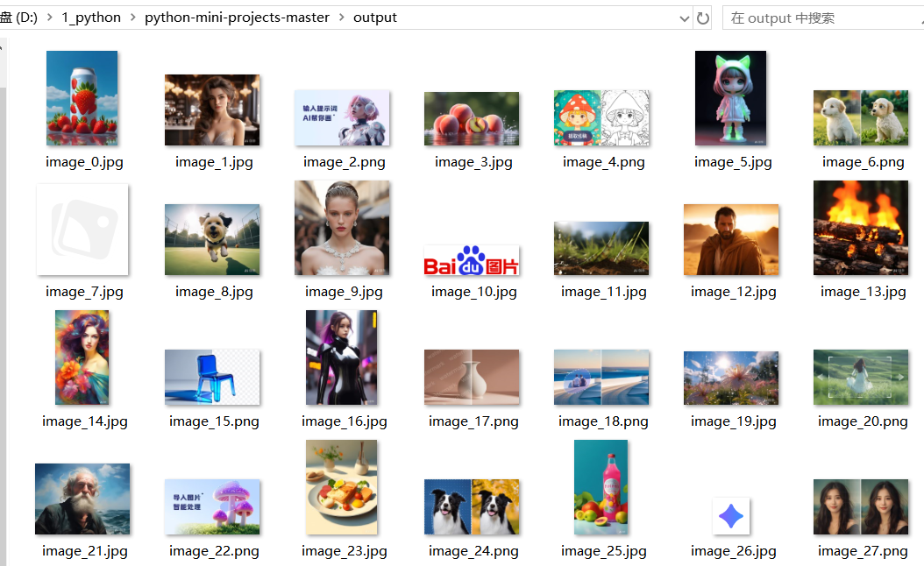Select the image_24.png border collie thumbnail
This screenshot has width=924, height=566.
tap(472, 507)
